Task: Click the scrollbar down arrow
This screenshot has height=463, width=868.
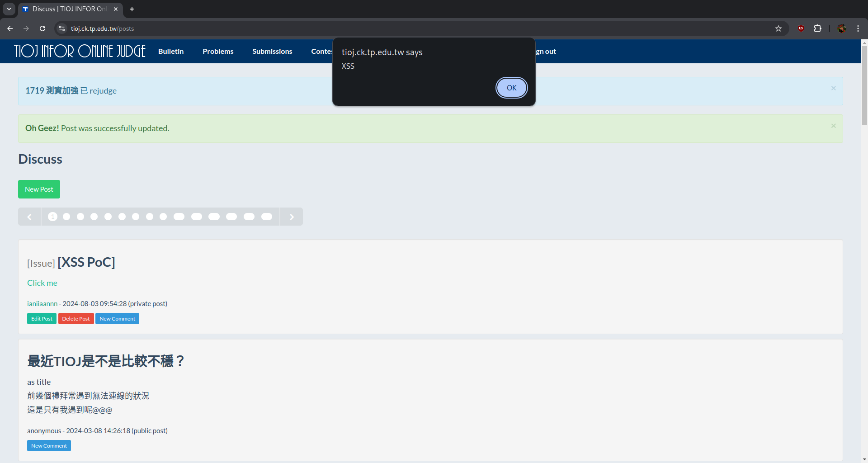Action: tap(864, 459)
